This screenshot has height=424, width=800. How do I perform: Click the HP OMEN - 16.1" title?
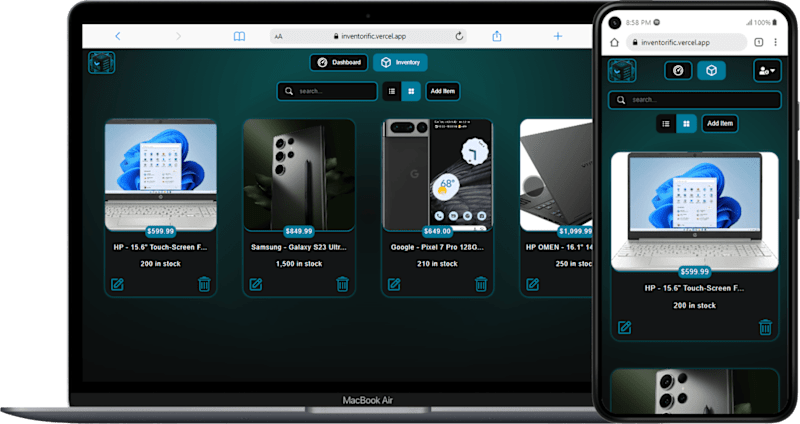click(x=559, y=247)
